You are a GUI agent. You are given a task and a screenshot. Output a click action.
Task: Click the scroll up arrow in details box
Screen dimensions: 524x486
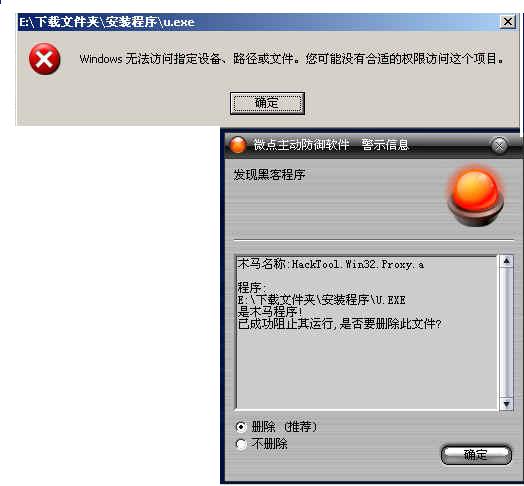(x=506, y=261)
